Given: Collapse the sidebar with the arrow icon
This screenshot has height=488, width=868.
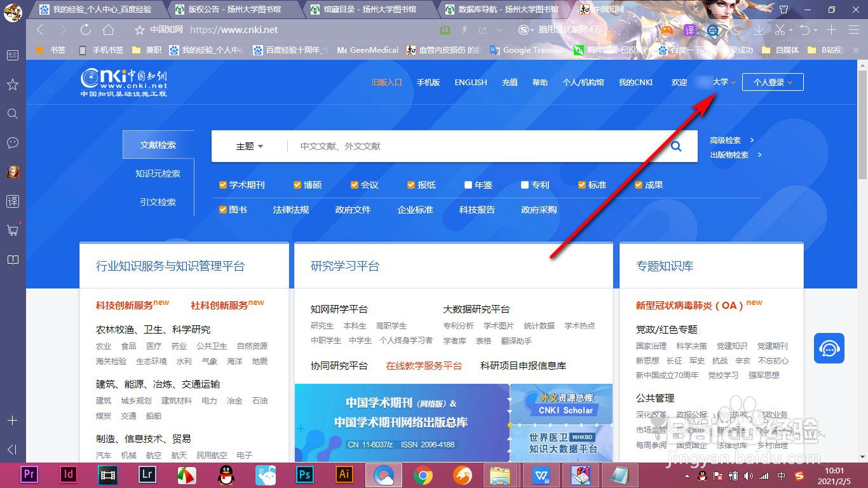Looking at the screenshot, I should tap(12, 450).
